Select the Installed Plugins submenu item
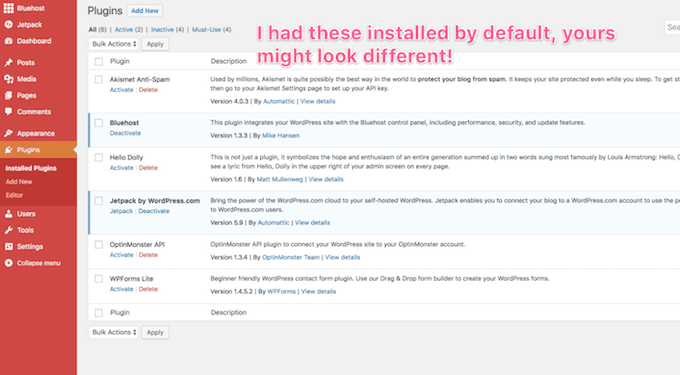Image resolution: width=680 pixels, height=375 pixels. pyautogui.click(x=31, y=168)
